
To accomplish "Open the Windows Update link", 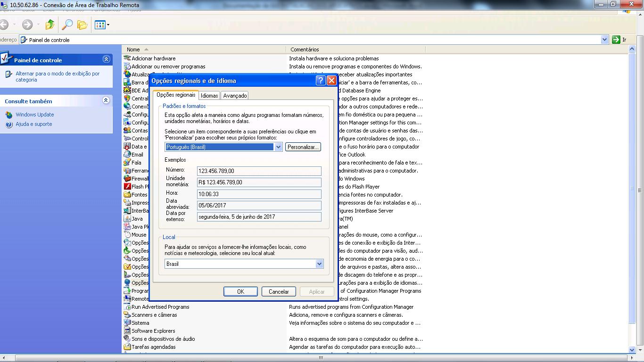I will tap(34, 115).
